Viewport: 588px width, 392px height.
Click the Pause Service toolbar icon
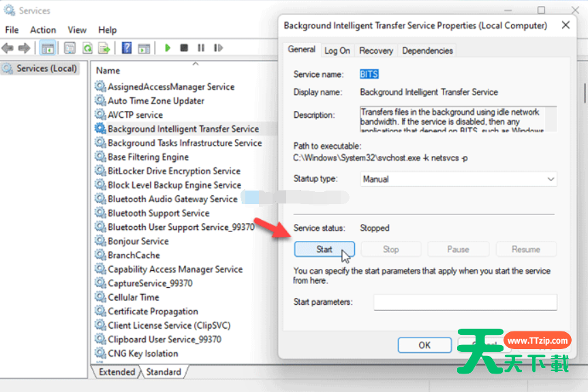(201, 48)
